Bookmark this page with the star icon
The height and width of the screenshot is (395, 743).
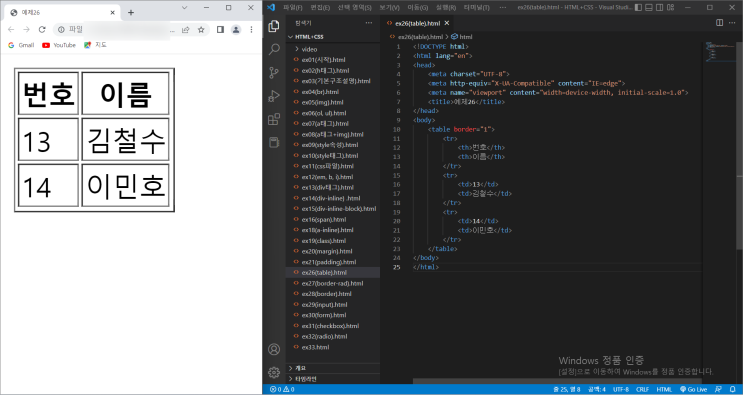click(201, 29)
